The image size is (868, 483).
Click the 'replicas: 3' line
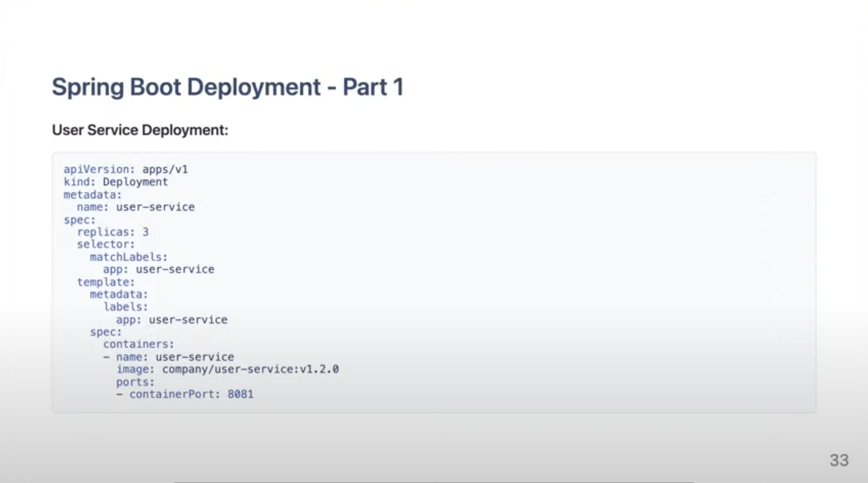(x=112, y=232)
